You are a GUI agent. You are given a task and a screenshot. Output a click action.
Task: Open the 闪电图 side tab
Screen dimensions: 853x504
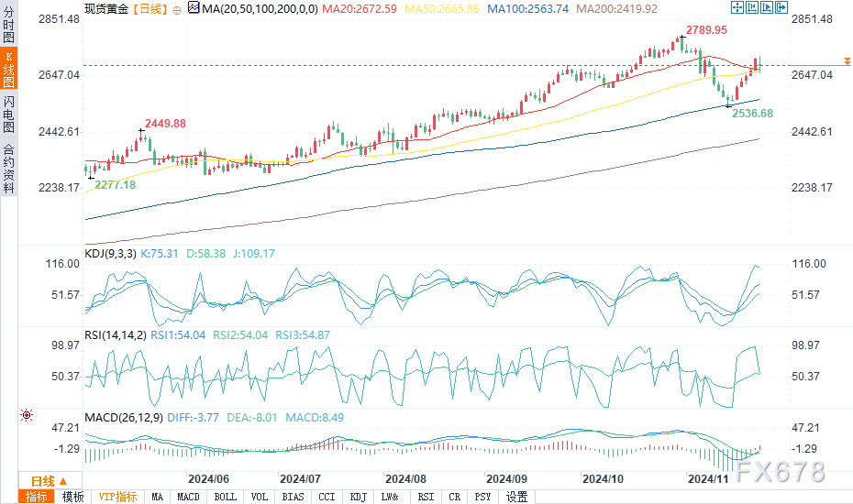click(x=8, y=115)
